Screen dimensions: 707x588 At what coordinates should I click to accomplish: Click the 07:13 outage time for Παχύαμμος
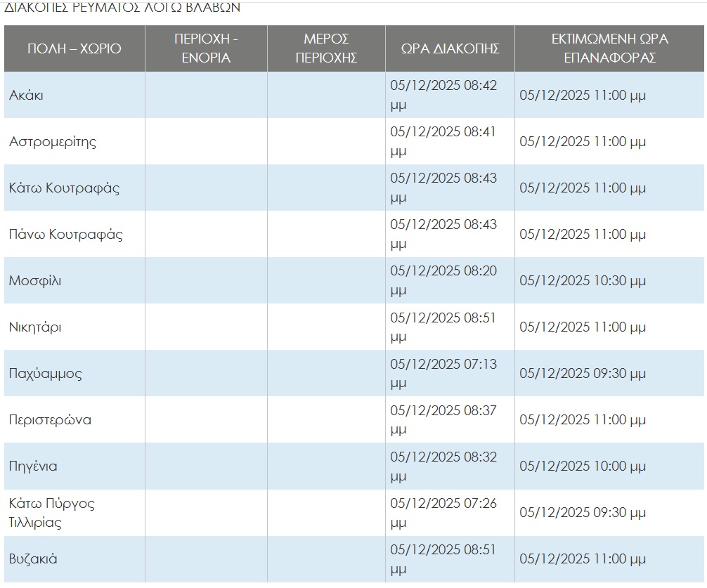[x=443, y=364]
